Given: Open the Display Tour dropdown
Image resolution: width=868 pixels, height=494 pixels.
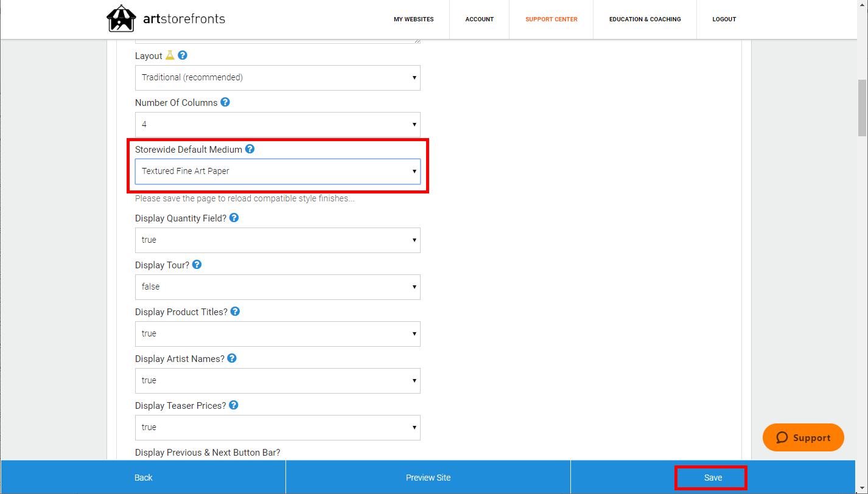Looking at the screenshot, I should pyautogui.click(x=278, y=287).
